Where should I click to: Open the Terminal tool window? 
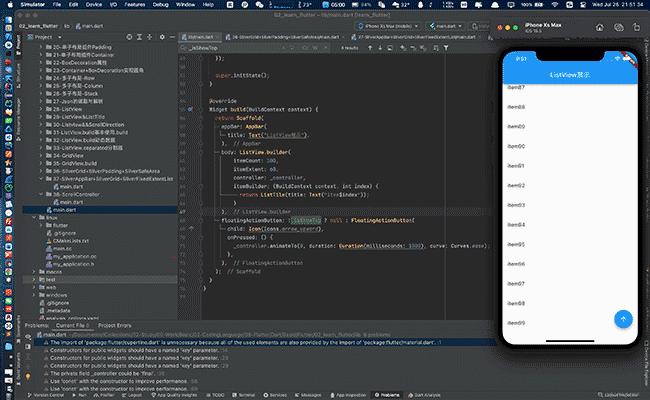[244, 395]
